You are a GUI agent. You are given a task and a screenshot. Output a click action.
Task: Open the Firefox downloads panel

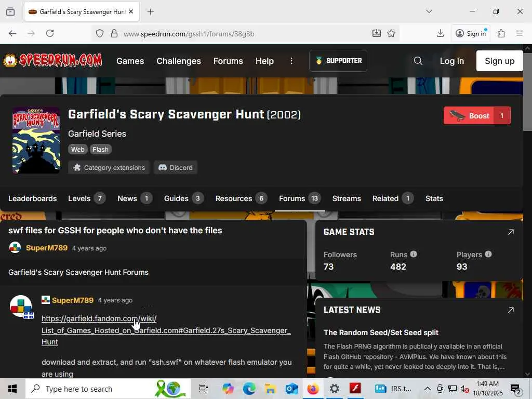pyautogui.click(x=440, y=33)
